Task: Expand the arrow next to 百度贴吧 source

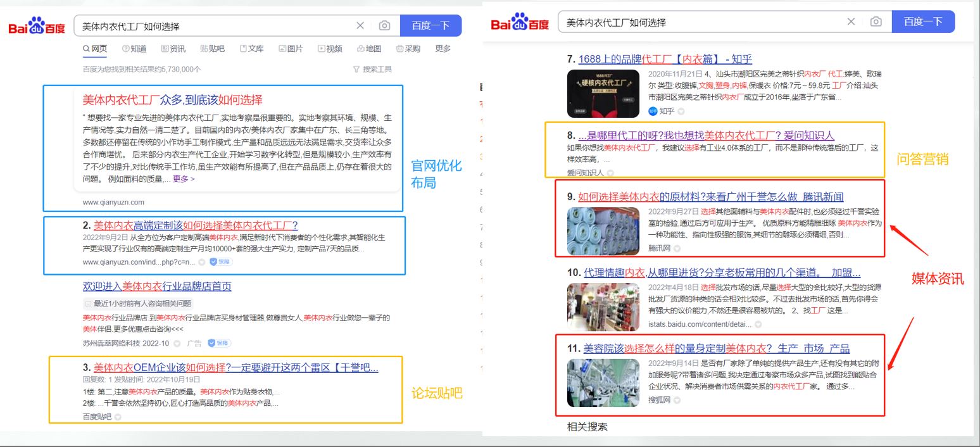Action: [x=118, y=417]
